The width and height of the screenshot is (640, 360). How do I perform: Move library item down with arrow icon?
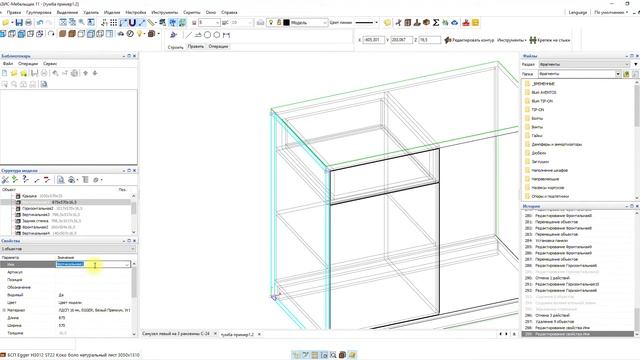[95, 73]
